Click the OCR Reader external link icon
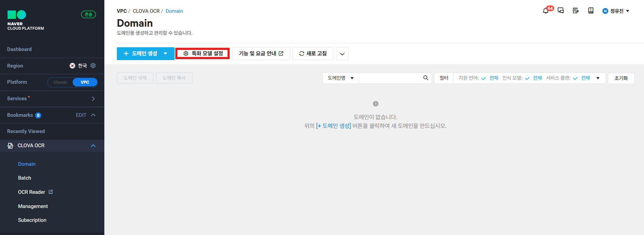 [51, 192]
